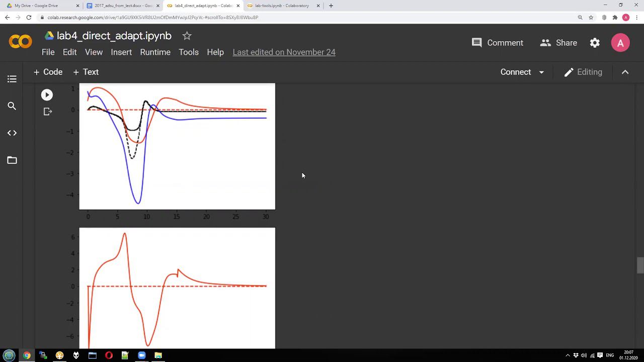Open the Chrome three-dot menu
The image size is (644, 362).
636,17
